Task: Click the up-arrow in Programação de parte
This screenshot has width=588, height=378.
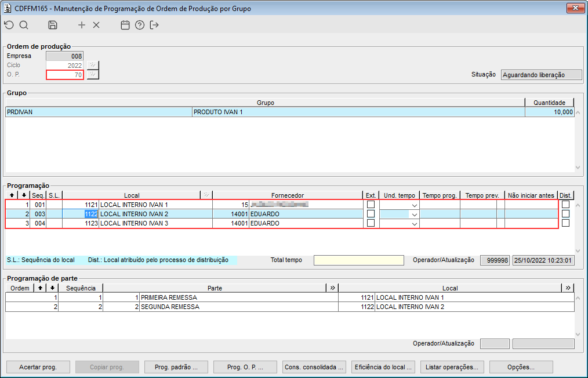Action: point(40,288)
